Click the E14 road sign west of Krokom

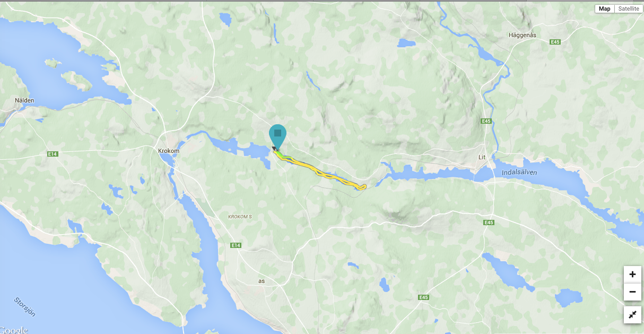point(52,154)
